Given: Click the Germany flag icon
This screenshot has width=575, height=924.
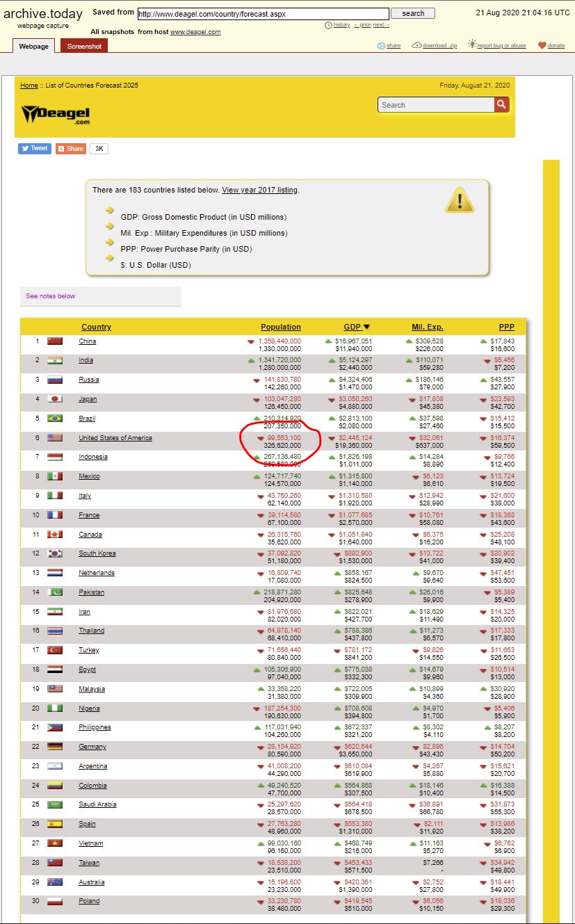Looking at the screenshot, I should 55,747.
